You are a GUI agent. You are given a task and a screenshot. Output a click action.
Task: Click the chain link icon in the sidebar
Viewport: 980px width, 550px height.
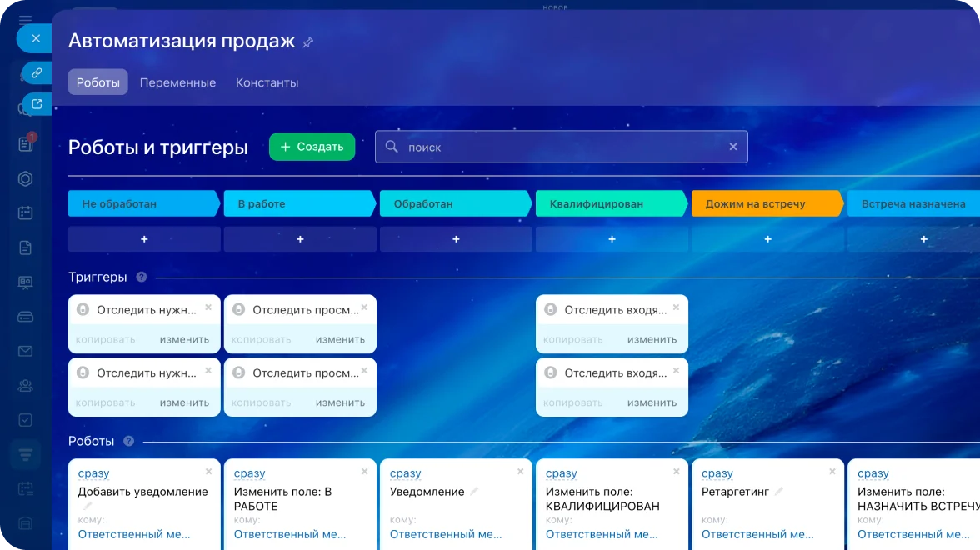point(35,72)
